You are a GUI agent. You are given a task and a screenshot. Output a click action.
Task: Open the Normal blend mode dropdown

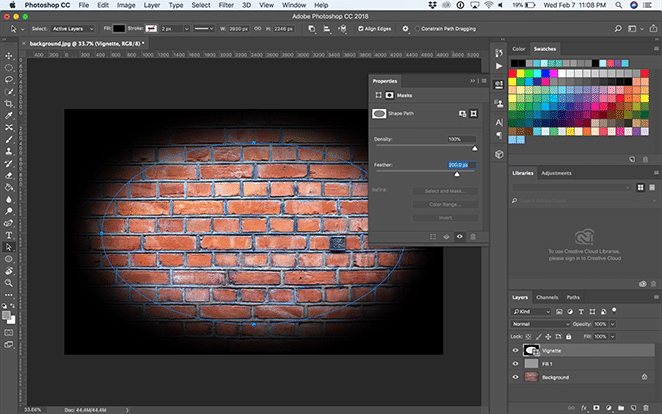542,324
